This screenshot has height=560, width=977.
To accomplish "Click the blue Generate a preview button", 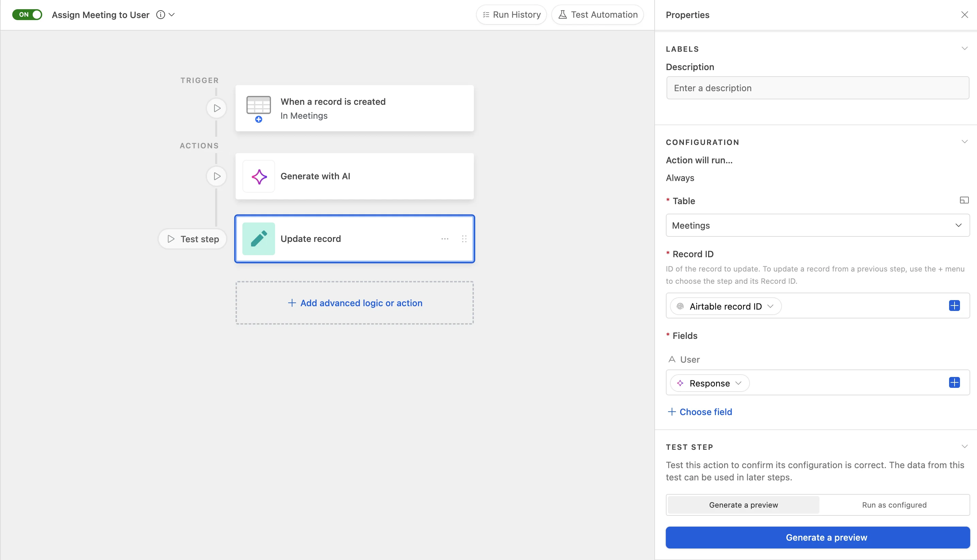I will (x=817, y=537).
